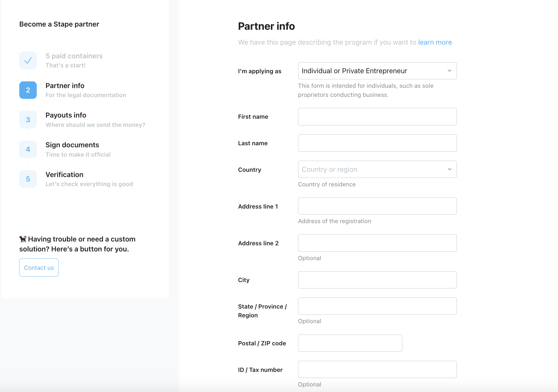Click the Postal / ZIP code field

pyautogui.click(x=350, y=343)
